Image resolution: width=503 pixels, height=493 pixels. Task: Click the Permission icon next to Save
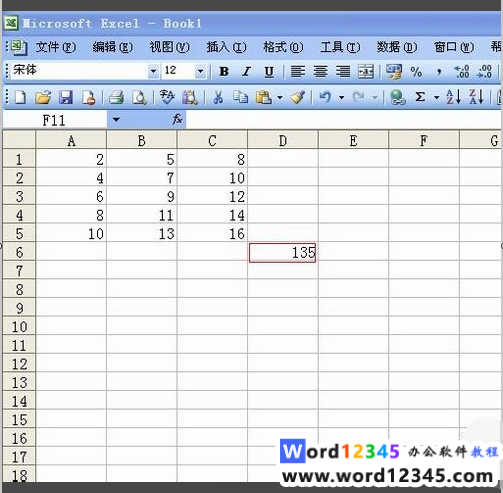click(x=89, y=97)
